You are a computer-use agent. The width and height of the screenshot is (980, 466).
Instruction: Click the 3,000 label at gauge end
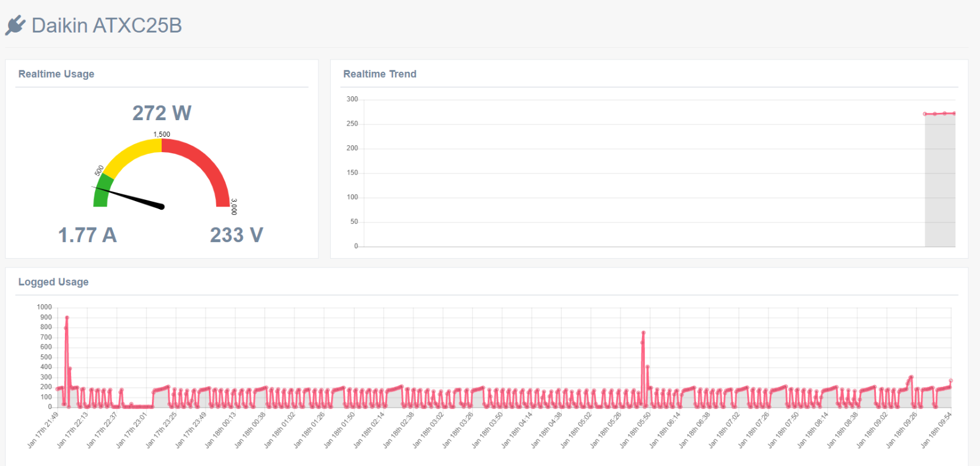coord(234,207)
